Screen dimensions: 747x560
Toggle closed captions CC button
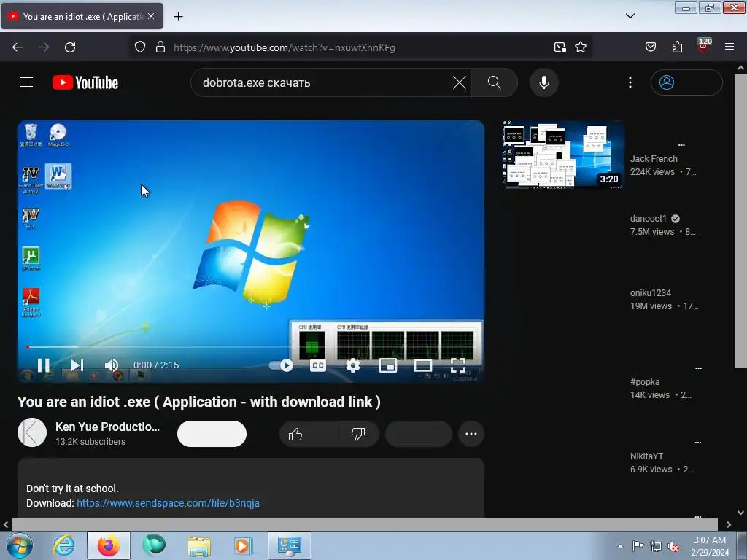[318, 365]
